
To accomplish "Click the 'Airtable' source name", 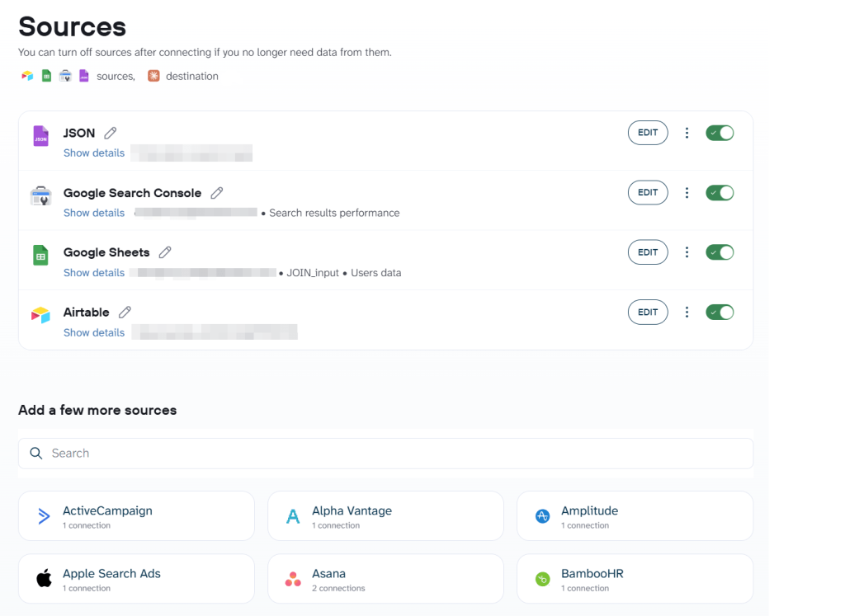I will (x=86, y=312).
